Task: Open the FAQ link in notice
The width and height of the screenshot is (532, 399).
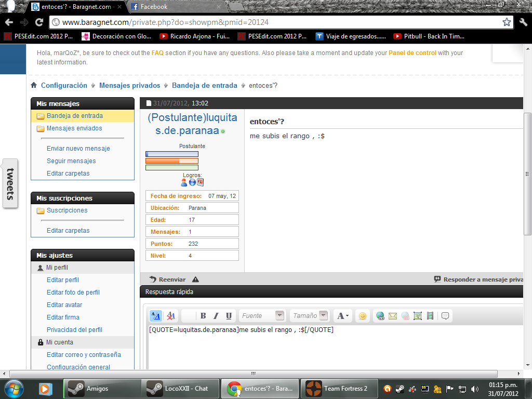Action: pyautogui.click(x=157, y=53)
